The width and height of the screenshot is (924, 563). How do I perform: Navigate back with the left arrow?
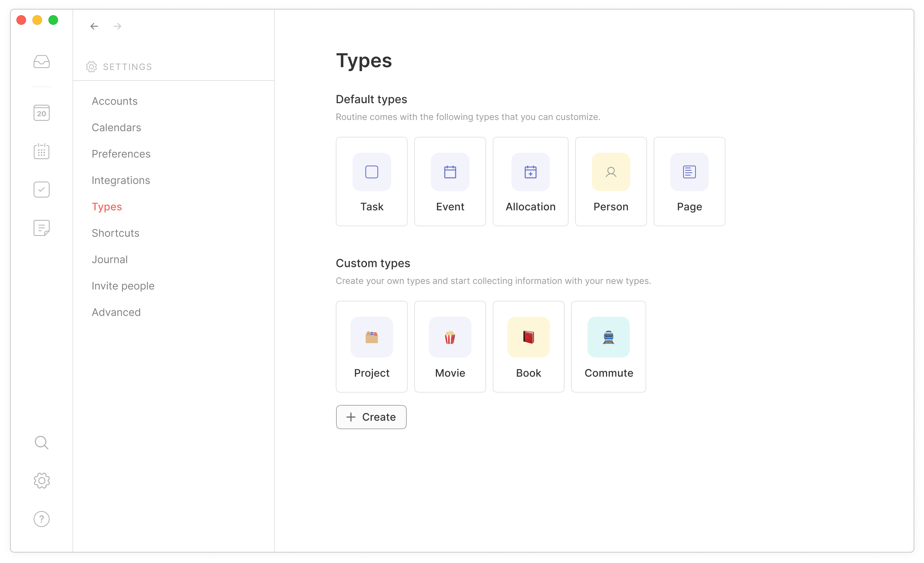[94, 26]
